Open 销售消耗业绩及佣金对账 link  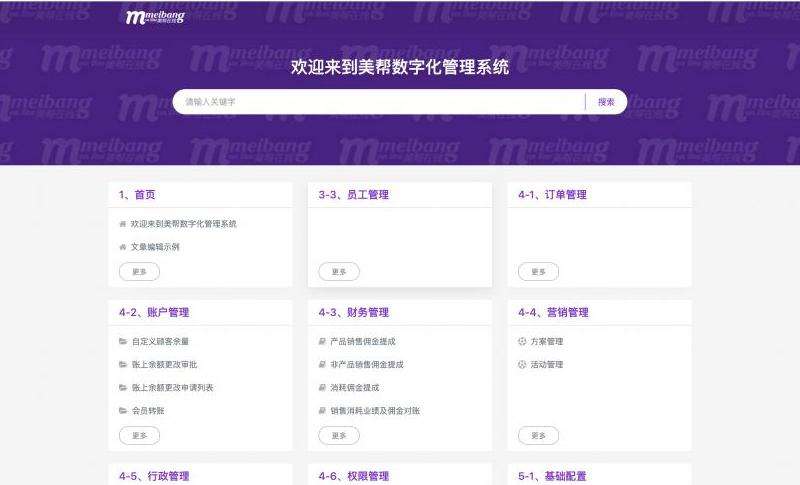(375, 411)
